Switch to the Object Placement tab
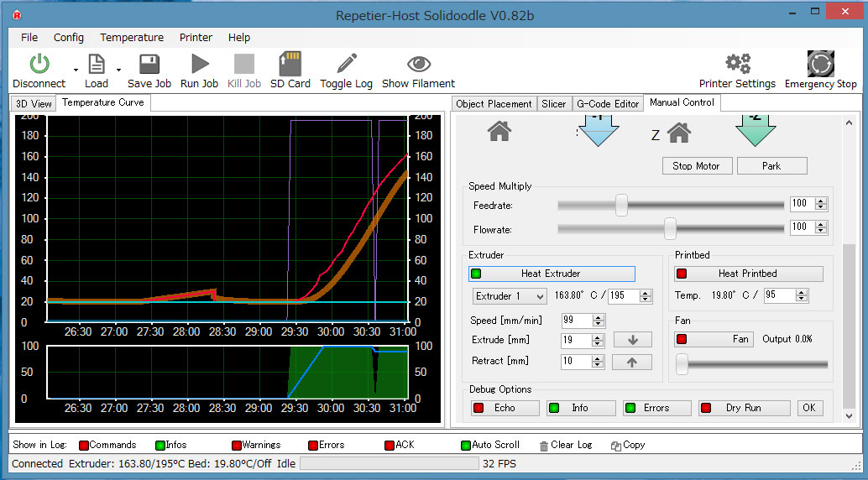 coord(494,103)
